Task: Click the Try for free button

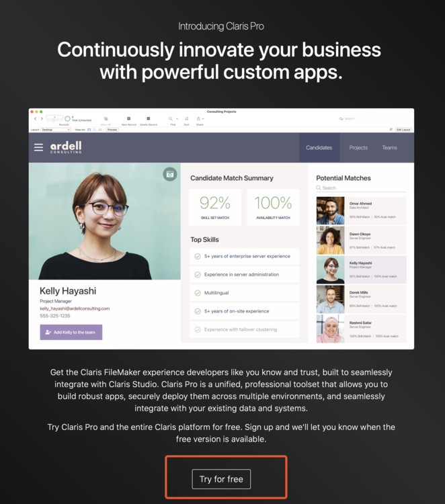Action: click(x=221, y=479)
